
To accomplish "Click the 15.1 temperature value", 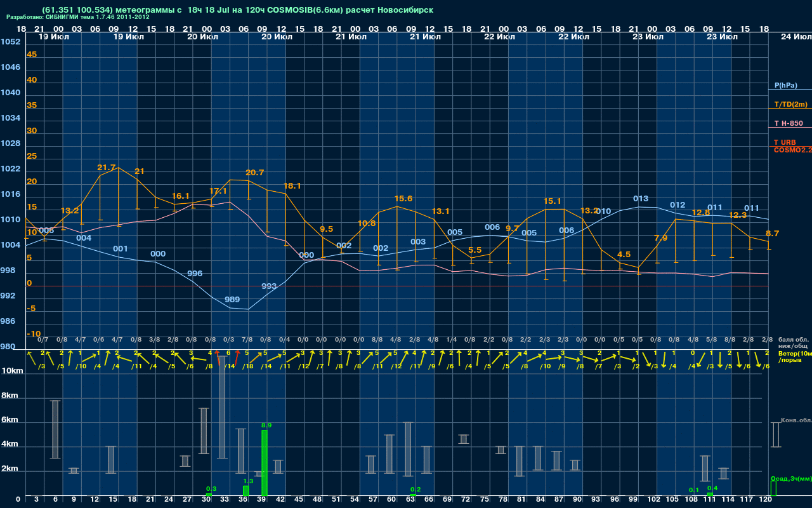I will click(x=552, y=201).
